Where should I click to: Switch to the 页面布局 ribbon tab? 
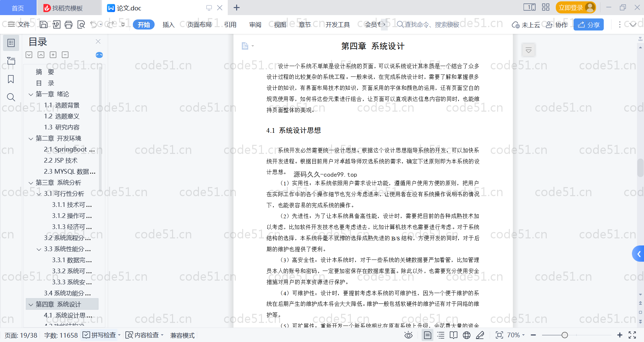(x=199, y=24)
